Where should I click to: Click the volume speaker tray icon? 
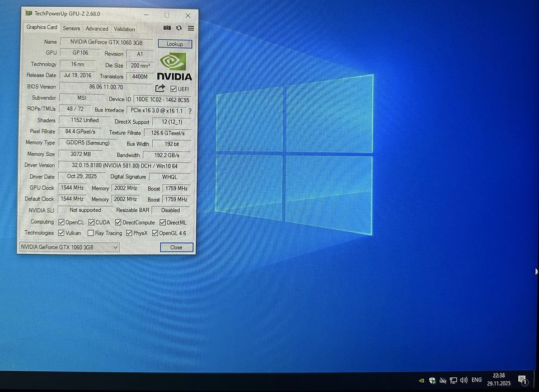coord(463,380)
